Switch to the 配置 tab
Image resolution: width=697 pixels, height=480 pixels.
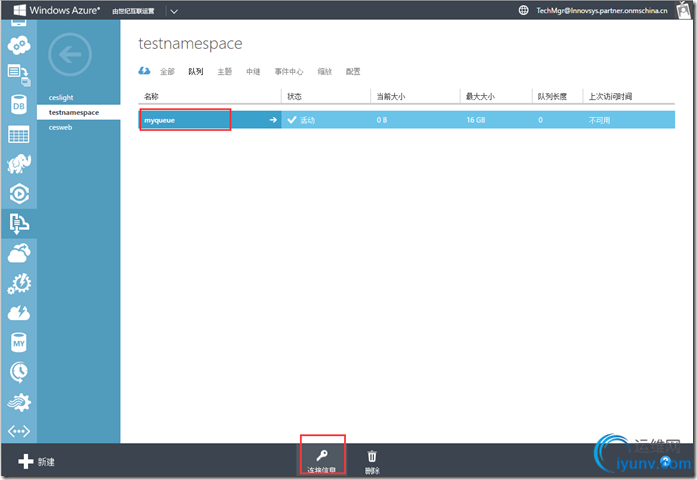353,72
